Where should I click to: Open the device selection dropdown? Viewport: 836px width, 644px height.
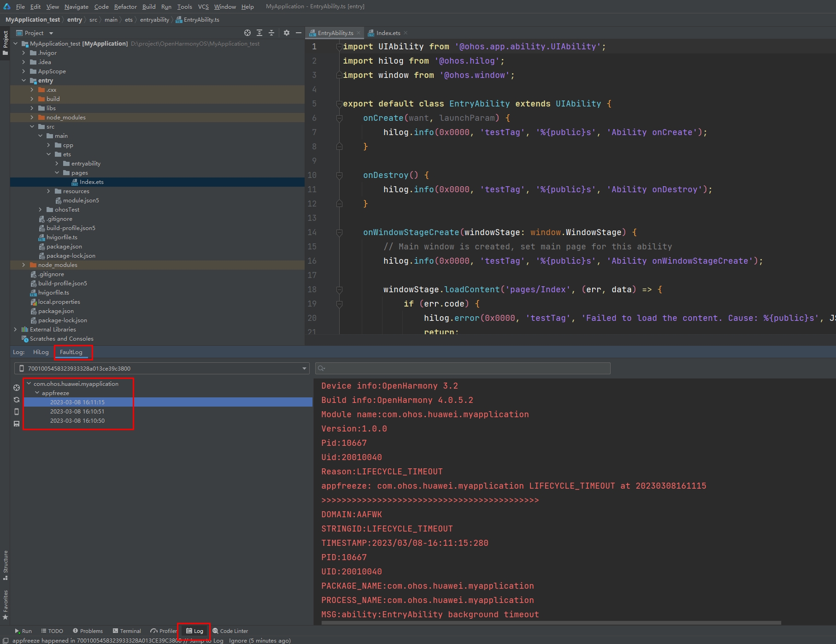coord(304,368)
